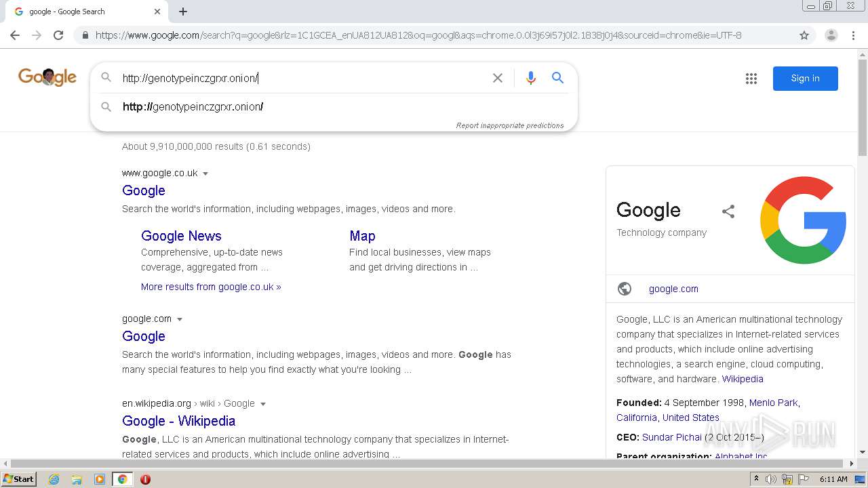The image size is (868, 488).
Task: Open the Wikipedia link in description
Action: pyautogui.click(x=743, y=379)
